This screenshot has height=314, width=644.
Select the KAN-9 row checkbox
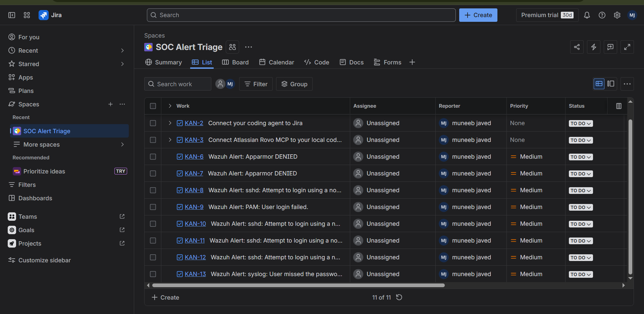point(153,207)
